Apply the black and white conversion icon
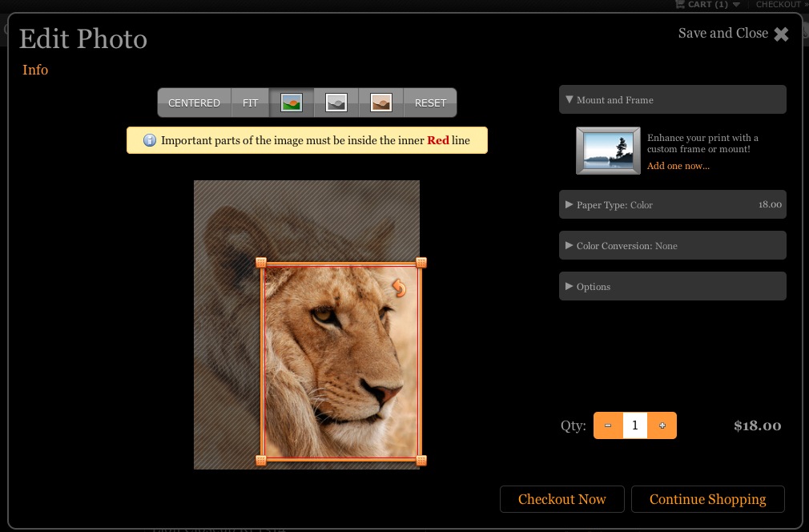Screen dimensions: 809x532 coord(336,103)
